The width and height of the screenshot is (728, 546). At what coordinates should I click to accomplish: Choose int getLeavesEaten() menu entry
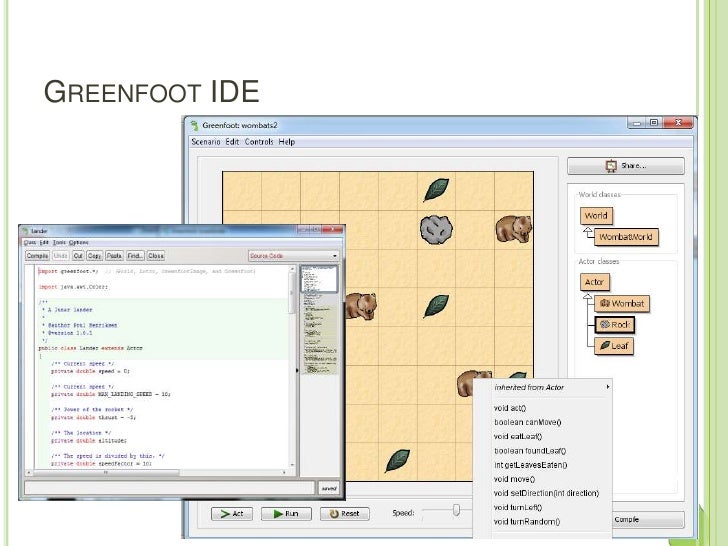(x=530, y=465)
